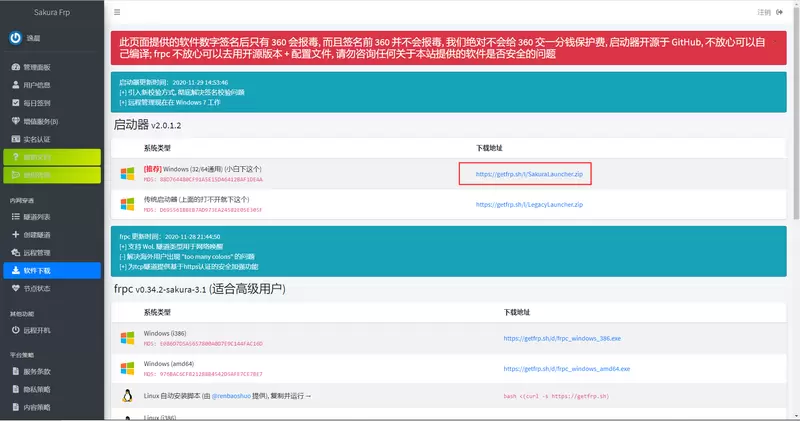Click the 创建隧道 plus icon
The height and width of the screenshot is (421, 800).
click(x=16, y=234)
